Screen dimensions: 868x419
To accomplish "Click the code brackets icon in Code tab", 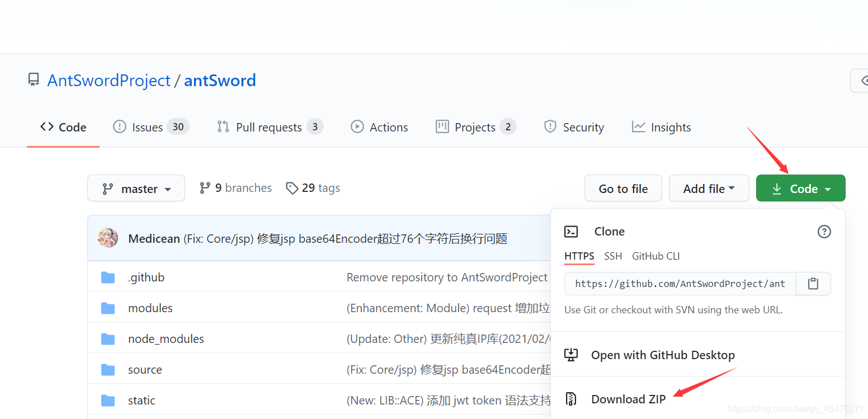I will pyautogui.click(x=47, y=126).
